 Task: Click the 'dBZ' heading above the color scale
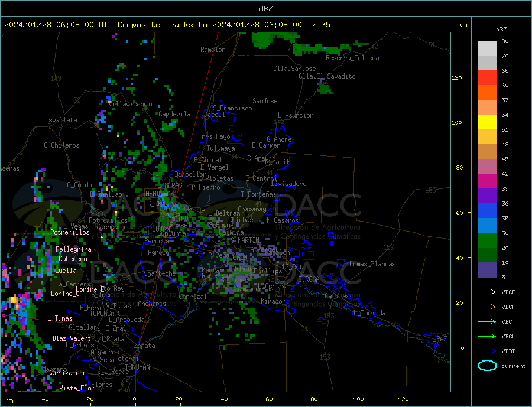pos(501,30)
